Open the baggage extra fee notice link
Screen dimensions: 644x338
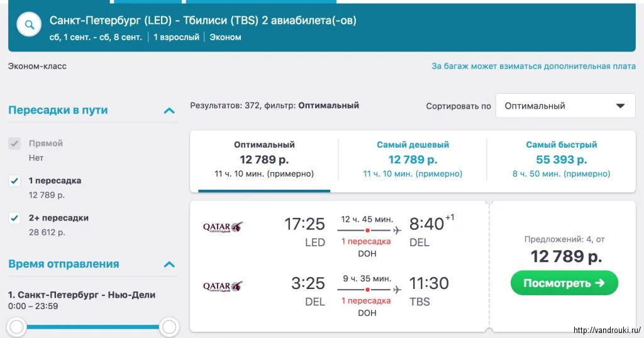coord(533,66)
